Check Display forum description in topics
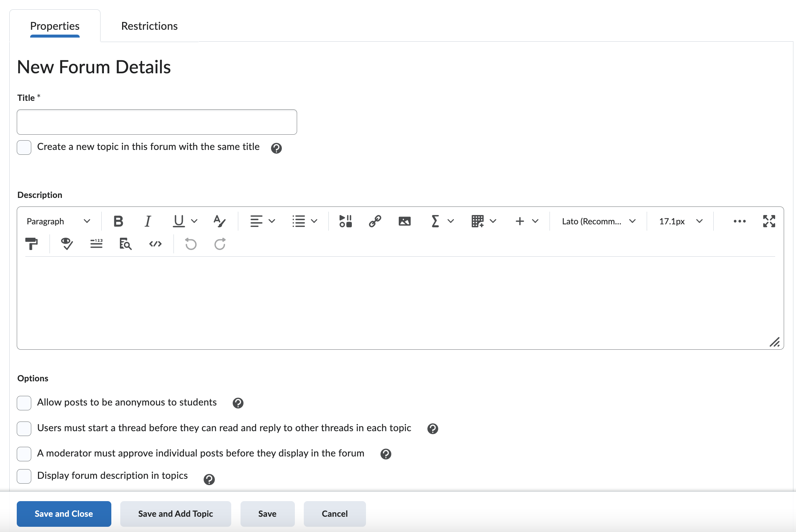The width and height of the screenshot is (796, 532). (24, 476)
